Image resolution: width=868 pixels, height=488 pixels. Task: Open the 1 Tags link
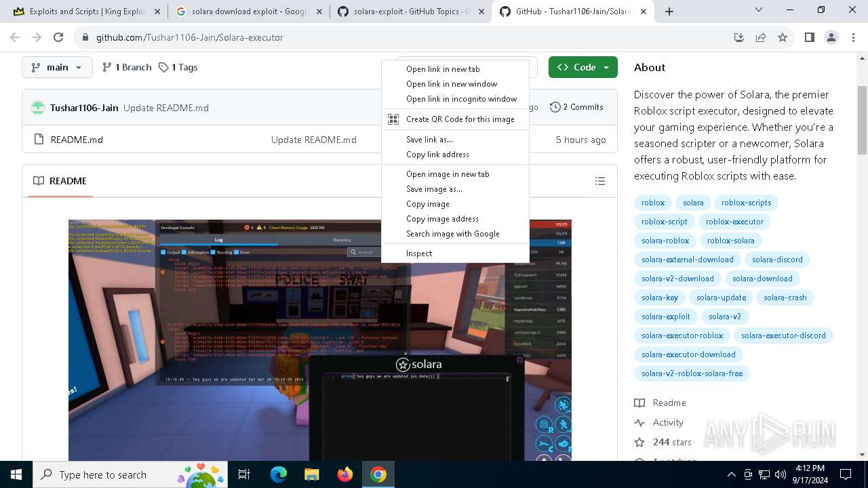[x=178, y=67]
